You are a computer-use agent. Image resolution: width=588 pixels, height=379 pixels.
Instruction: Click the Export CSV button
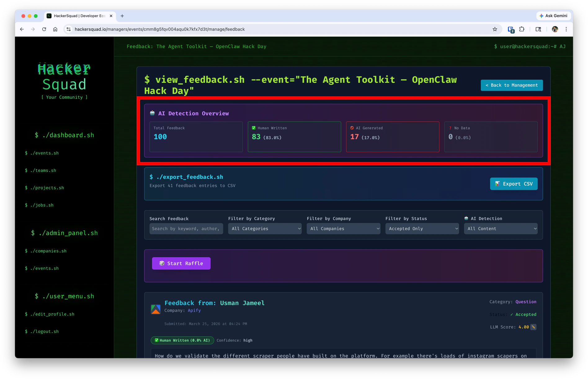click(514, 184)
